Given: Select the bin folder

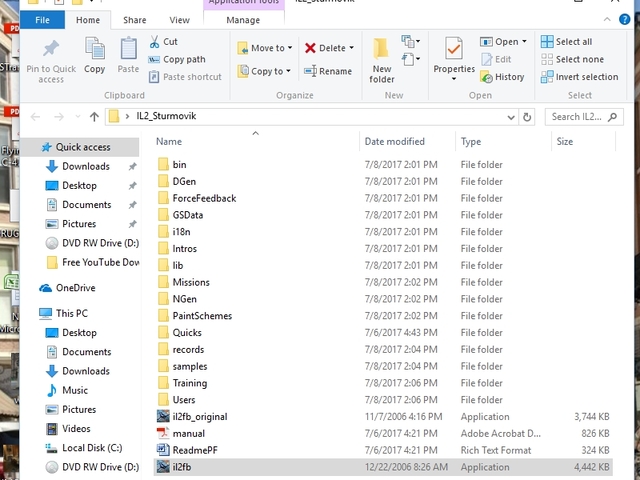Looking at the screenshot, I should tap(172, 164).
